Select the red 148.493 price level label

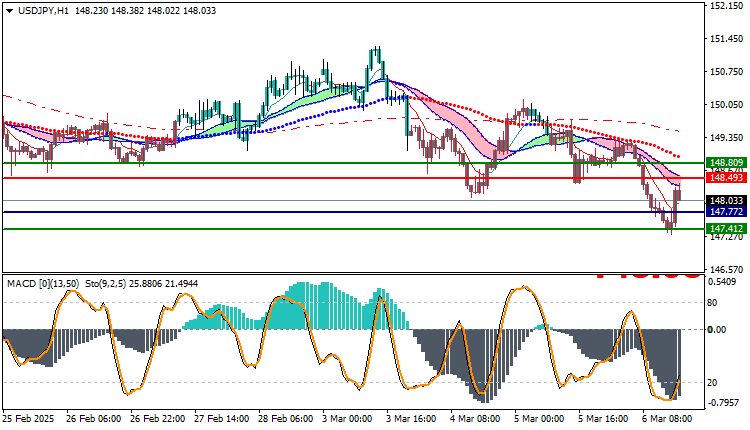click(726, 178)
